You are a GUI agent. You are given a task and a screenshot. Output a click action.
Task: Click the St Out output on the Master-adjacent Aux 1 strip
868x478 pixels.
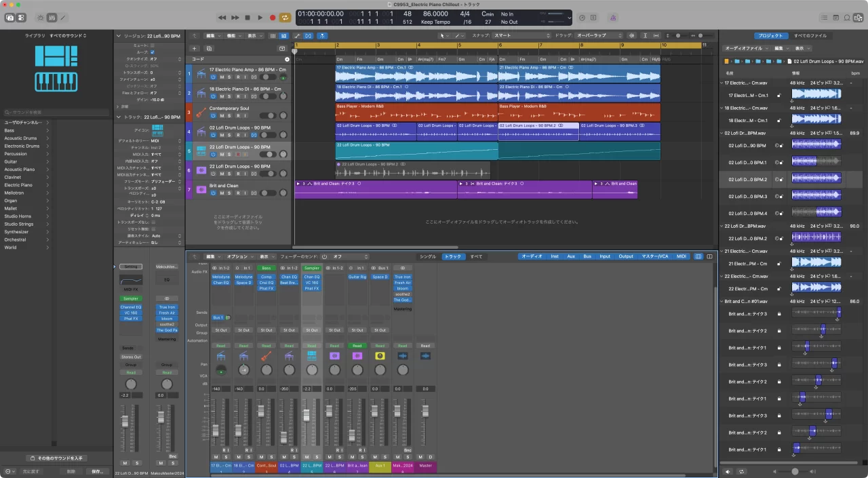click(x=380, y=330)
